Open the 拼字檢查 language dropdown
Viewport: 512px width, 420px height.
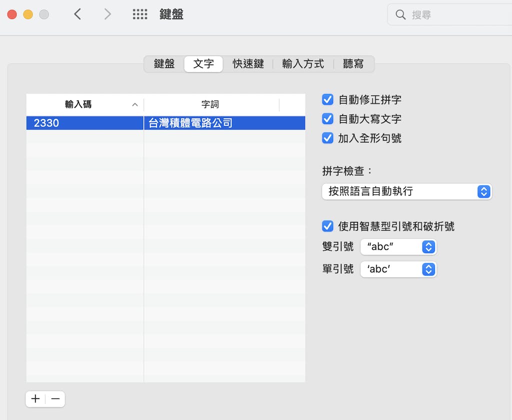(406, 191)
